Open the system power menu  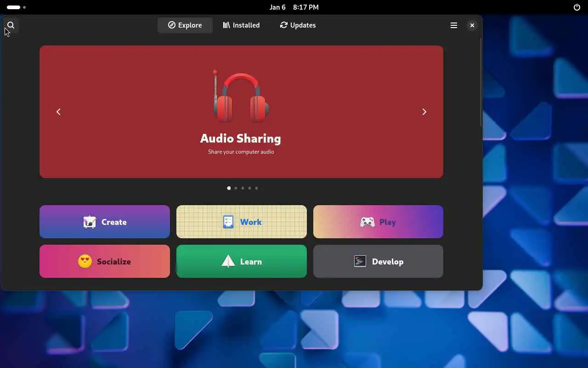577,7
